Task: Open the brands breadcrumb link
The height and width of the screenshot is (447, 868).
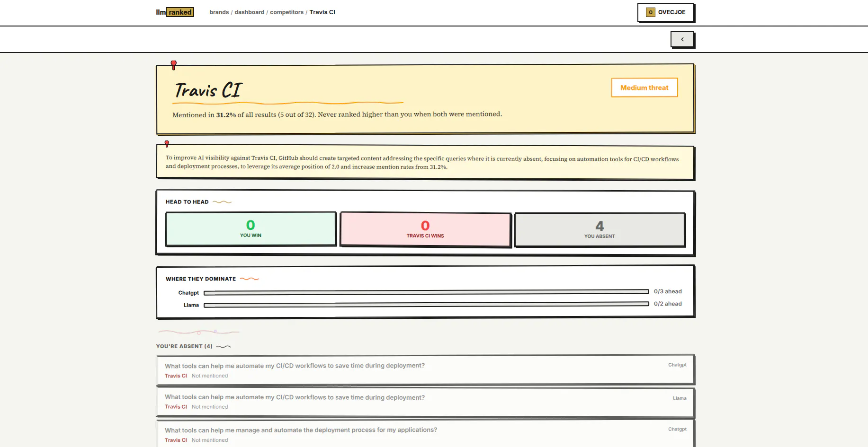Action: coord(219,12)
